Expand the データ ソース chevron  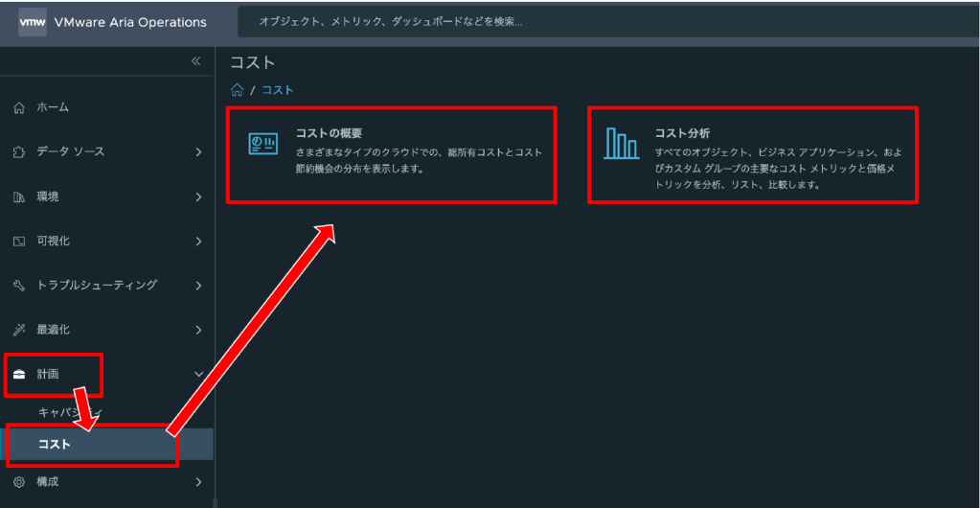tap(198, 152)
